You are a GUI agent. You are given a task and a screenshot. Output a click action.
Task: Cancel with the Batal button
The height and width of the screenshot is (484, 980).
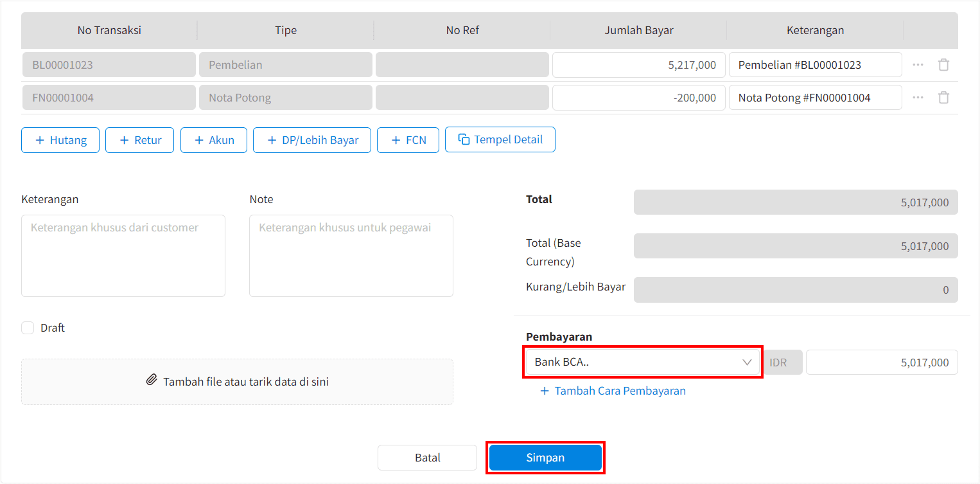(x=428, y=458)
